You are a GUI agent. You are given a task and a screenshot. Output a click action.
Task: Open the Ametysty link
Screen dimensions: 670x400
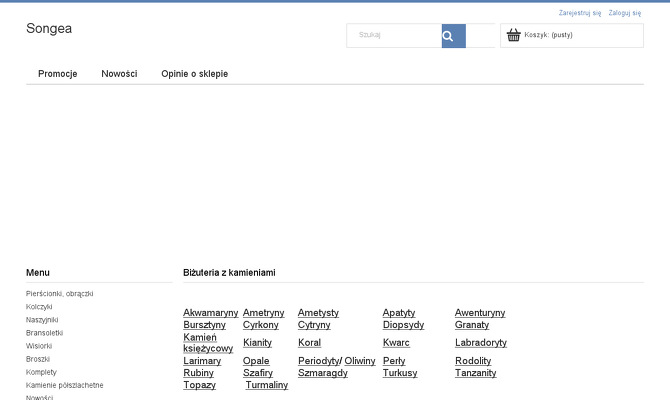pos(318,313)
